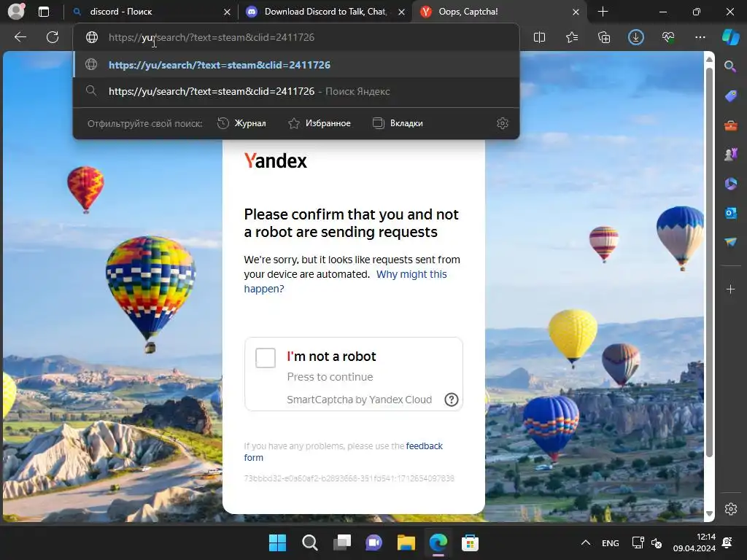This screenshot has width=747, height=560.
Task: Show hidden system tray icons
Action: click(x=586, y=542)
